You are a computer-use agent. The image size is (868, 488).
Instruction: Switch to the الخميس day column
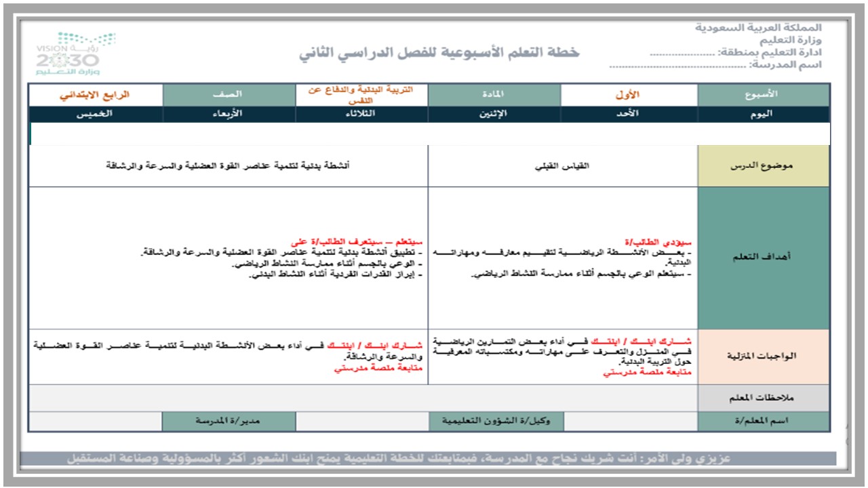[95, 114]
